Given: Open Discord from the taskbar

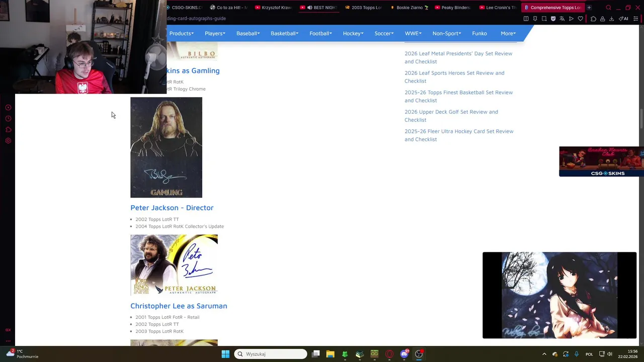Looking at the screenshot, I should click(404, 354).
